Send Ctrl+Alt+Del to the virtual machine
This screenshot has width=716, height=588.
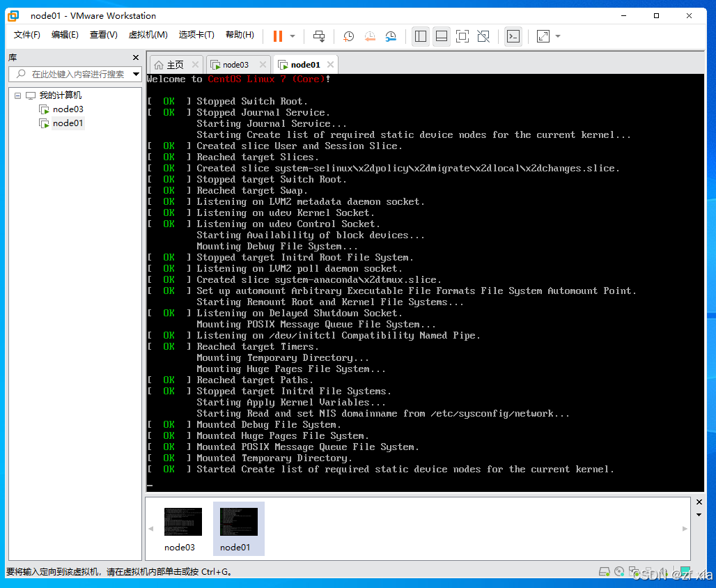[319, 36]
